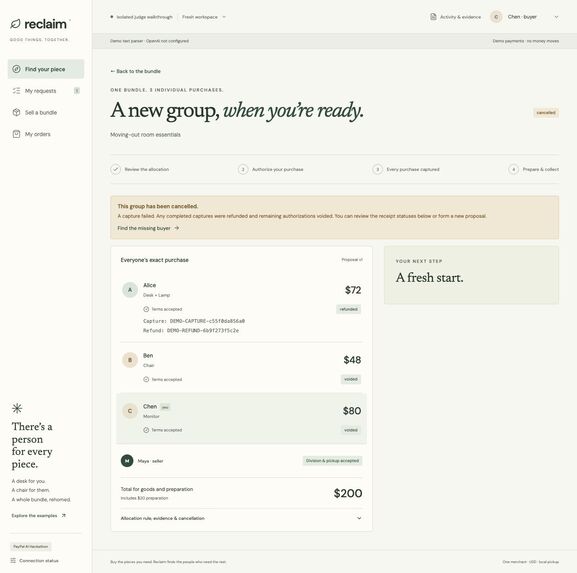Viewport: 577px width, 573px height.
Task: Click the C avatar in the top header
Action: [x=496, y=17]
